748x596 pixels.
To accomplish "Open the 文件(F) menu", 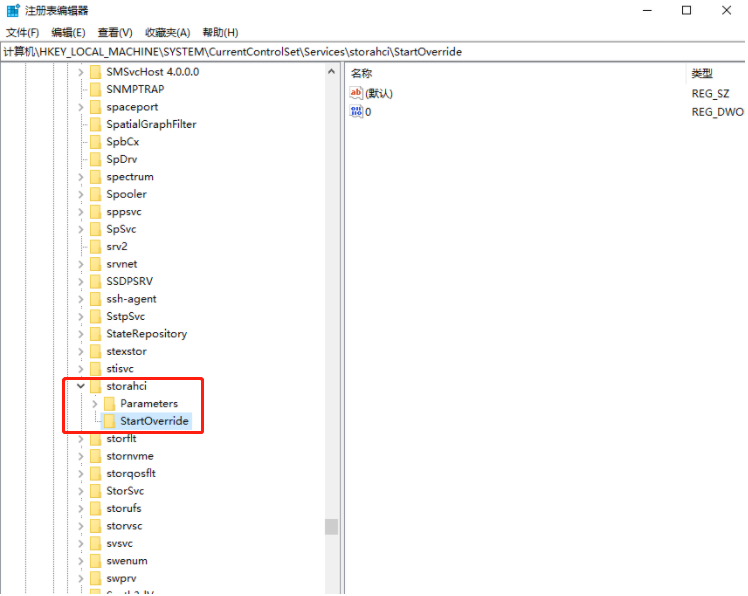I will (22, 33).
